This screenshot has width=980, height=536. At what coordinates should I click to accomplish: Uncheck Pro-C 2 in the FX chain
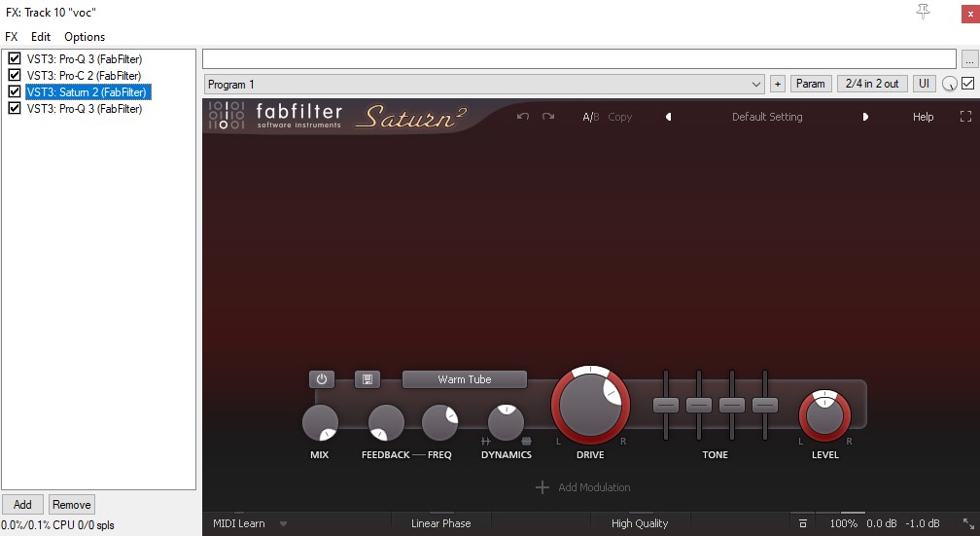coord(15,75)
